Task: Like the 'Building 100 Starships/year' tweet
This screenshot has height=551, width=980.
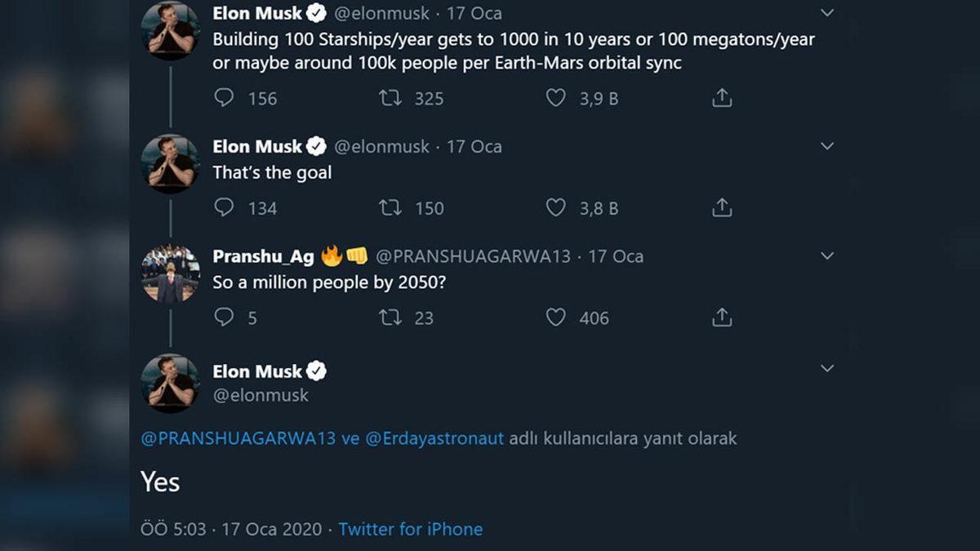Action: coord(556,98)
